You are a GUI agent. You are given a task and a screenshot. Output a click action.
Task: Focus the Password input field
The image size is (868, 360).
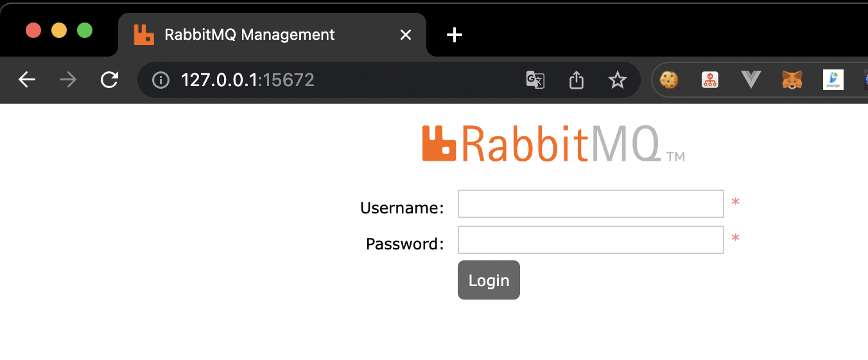click(591, 240)
